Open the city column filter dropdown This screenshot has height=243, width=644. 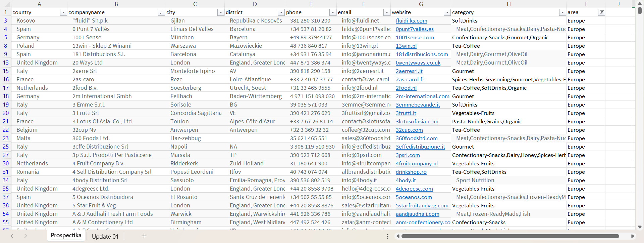(x=220, y=12)
